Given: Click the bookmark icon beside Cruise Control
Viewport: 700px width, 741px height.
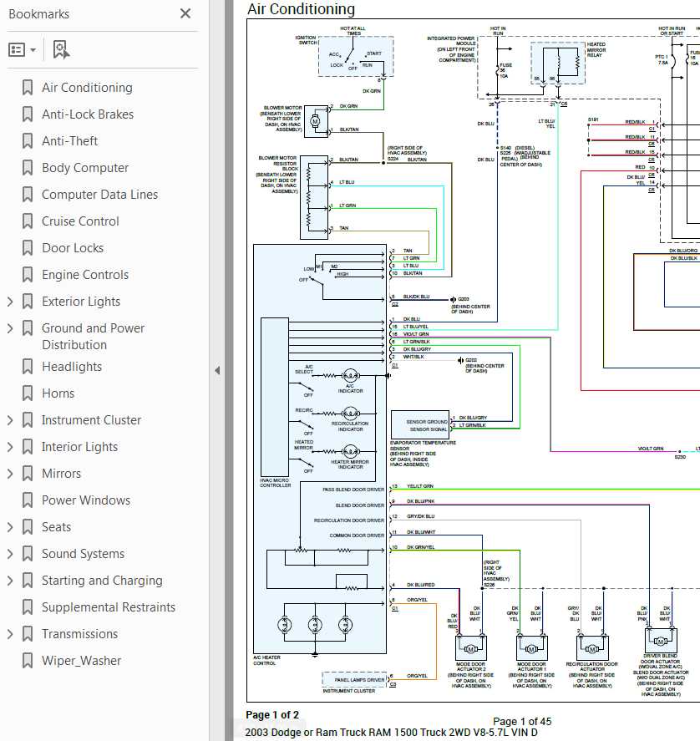Looking at the screenshot, I should (28, 221).
